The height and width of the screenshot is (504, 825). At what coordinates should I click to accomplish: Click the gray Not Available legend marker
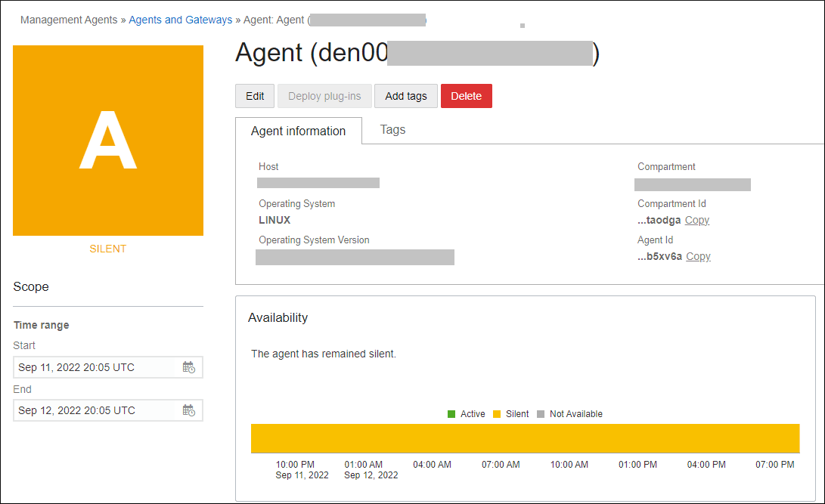540,413
